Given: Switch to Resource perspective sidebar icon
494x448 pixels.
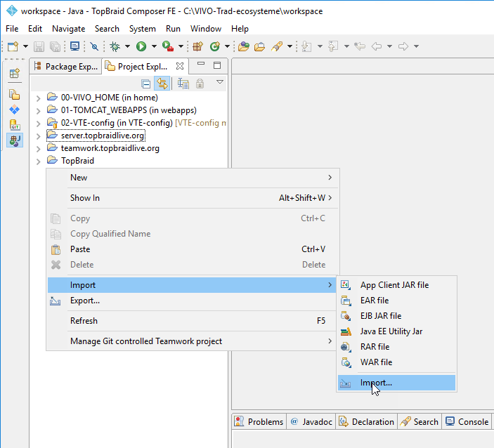Looking at the screenshot, I should (15, 95).
